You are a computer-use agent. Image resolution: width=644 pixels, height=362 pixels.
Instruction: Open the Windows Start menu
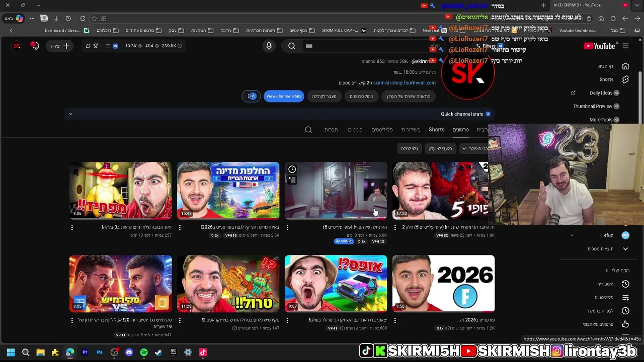[11, 352]
